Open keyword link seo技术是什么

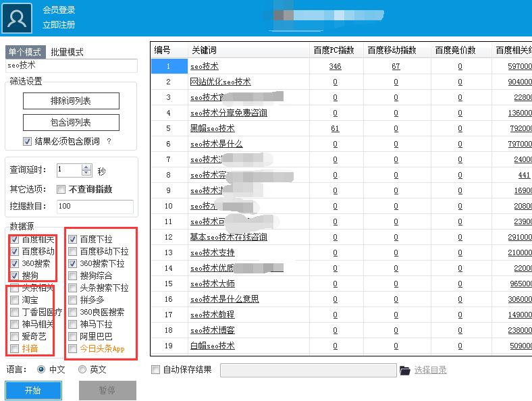tap(217, 144)
